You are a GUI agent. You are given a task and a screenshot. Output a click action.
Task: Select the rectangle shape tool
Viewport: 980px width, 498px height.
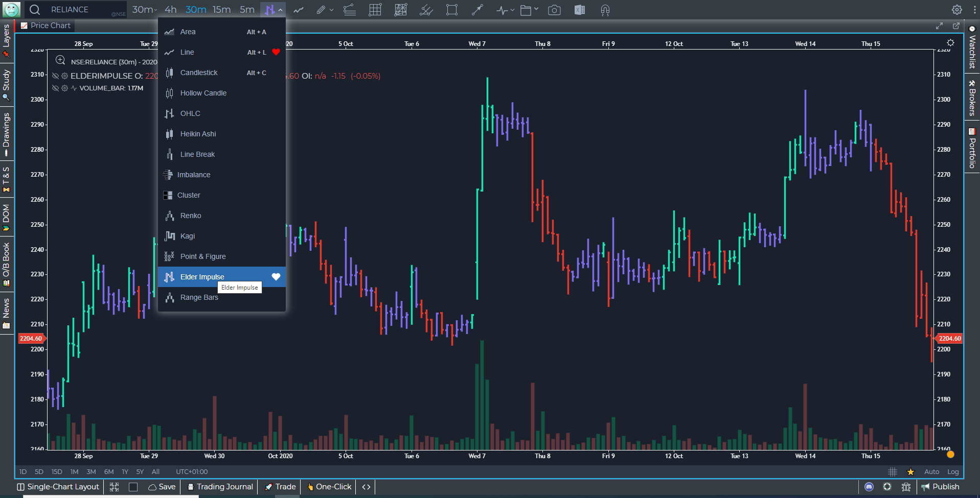pos(452,10)
